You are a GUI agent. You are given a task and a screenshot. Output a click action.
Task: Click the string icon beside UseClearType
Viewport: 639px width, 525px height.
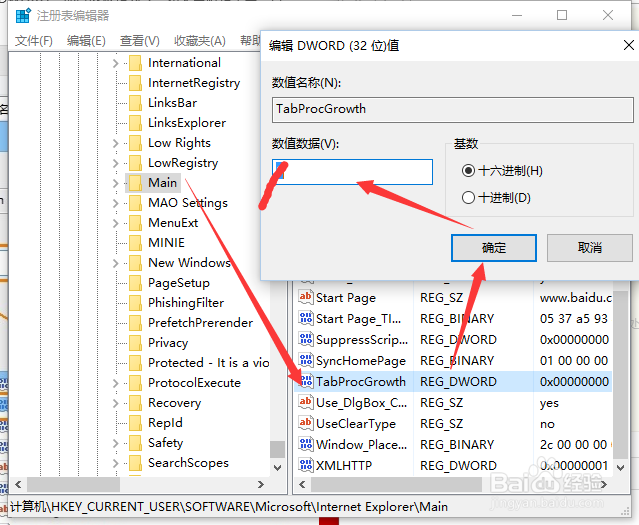click(306, 423)
